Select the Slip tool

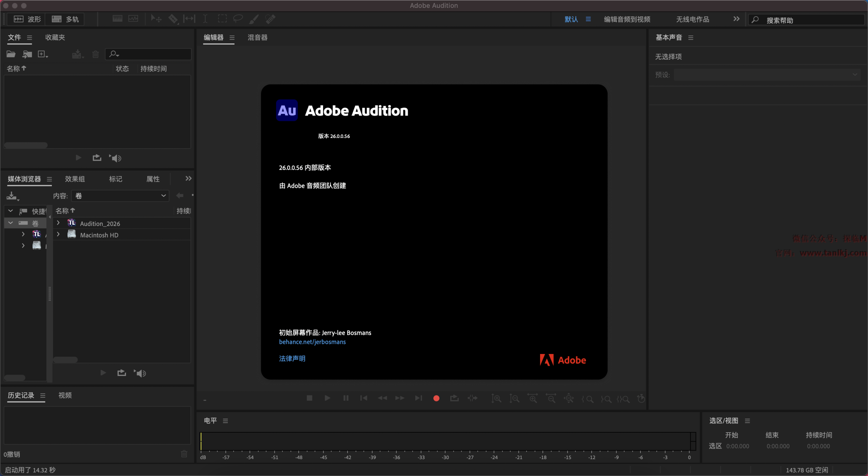[x=189, y=19]
